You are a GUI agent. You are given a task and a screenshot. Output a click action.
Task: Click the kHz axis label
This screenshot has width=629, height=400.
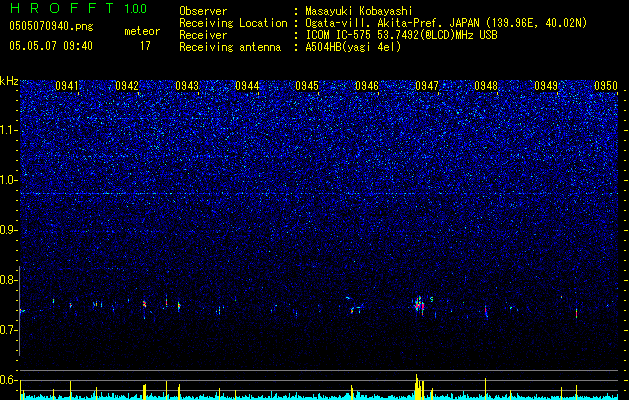click(x=9, y=81)
